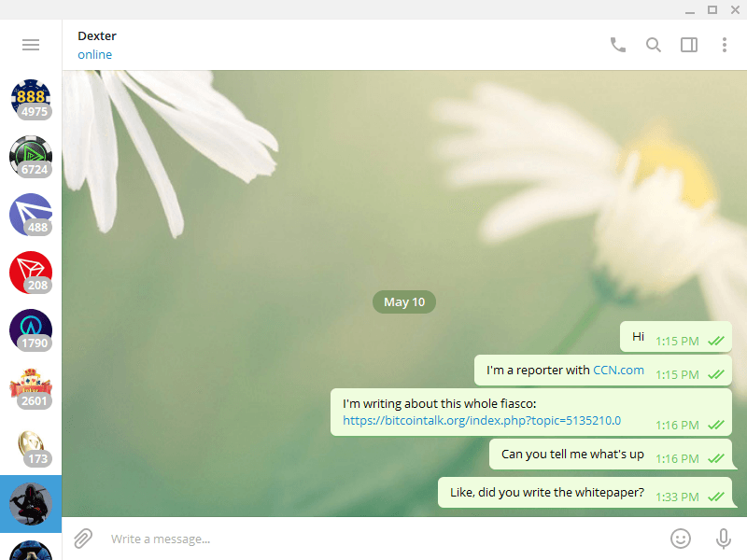Open the CCN.com link in message
The image size is (747, 560).
pyautogui.click(x=618, y=370)
